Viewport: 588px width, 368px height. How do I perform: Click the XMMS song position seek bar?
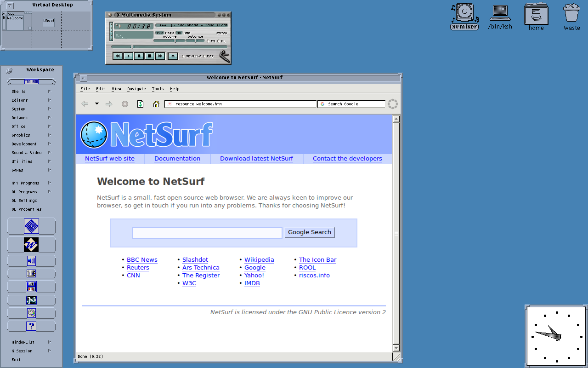[169, 47]
